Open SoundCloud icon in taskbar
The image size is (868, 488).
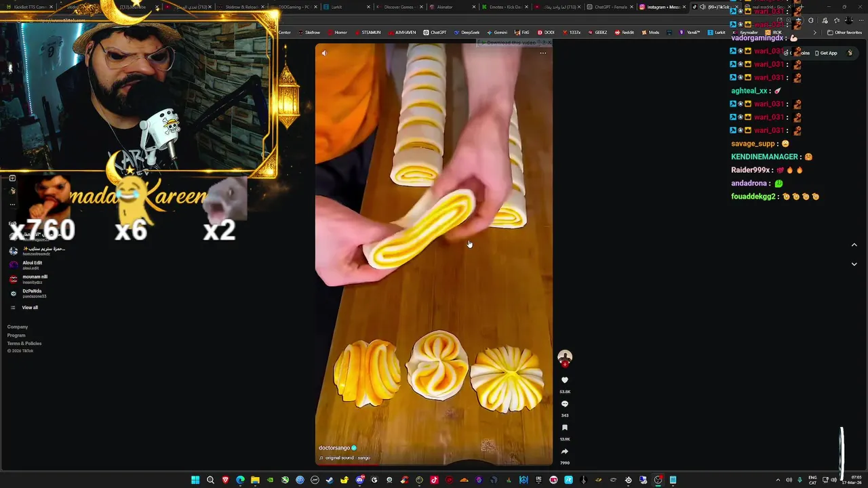(464, 480)
